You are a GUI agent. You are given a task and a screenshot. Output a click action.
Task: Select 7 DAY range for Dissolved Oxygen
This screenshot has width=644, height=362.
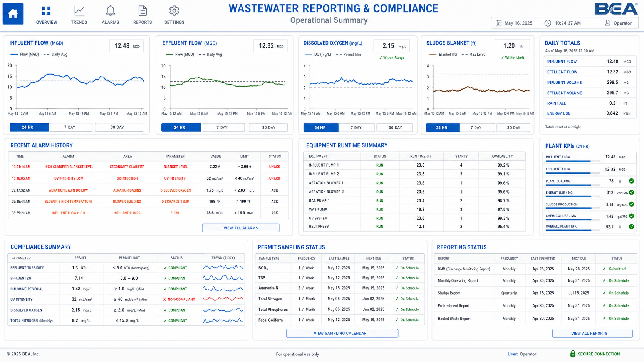tap(356, 127)
